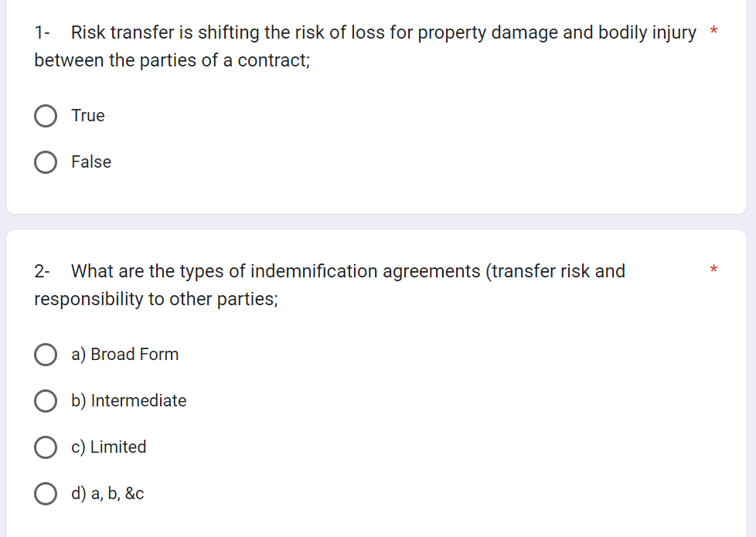Image resolution: width=756 pixels, height=537 pixels.
Task: Click the True label text
Action: coord(88,115)
